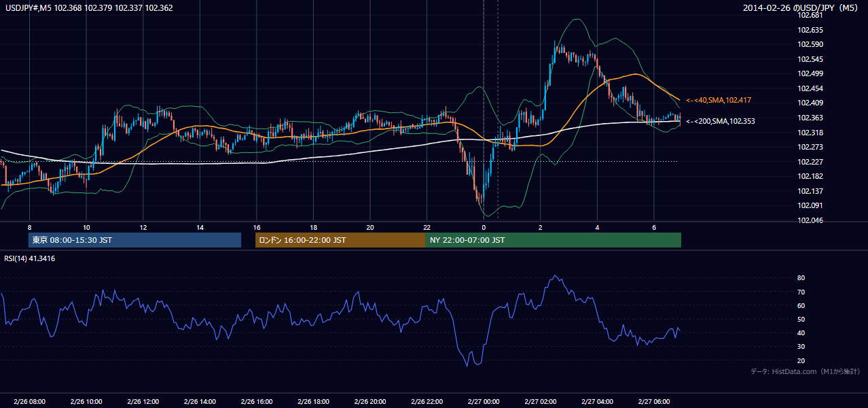868x408 pixels.
Task: Click RSI scale level 40
Action: coord(801,333)
